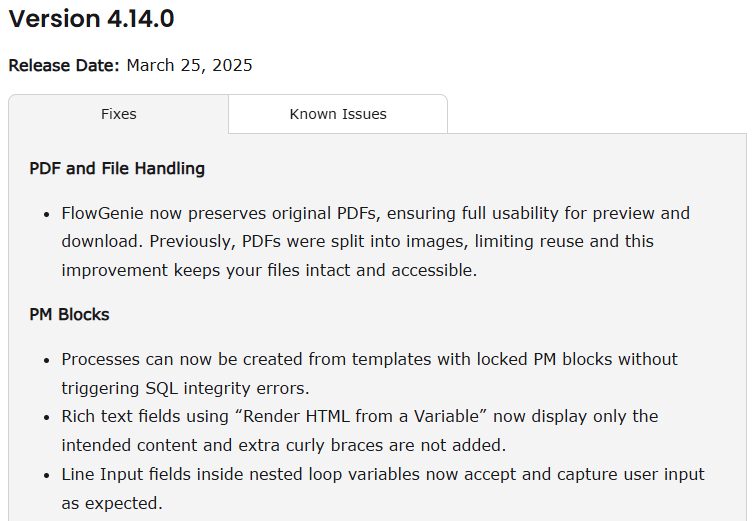
Task: Click the bullet marker before Processes item
Action: (x=47, y=361)
